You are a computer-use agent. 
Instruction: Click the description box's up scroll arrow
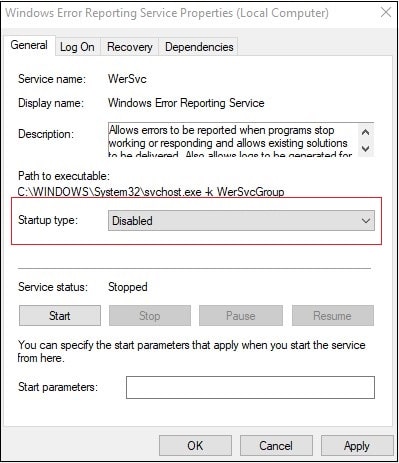coord(365,132)
